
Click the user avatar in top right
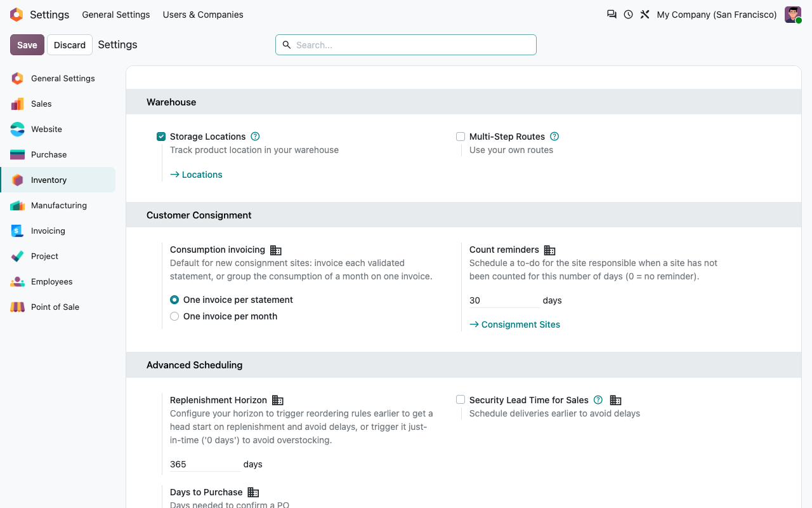point(793,15)
